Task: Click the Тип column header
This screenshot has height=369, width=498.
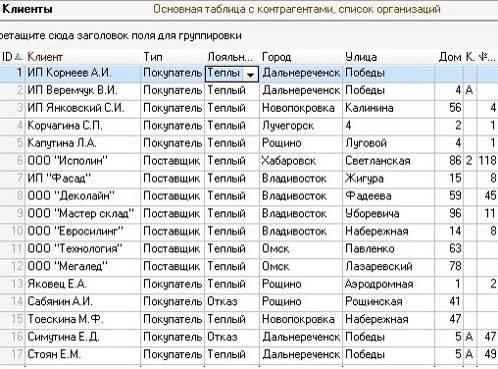Action: [x=153, y=57]
